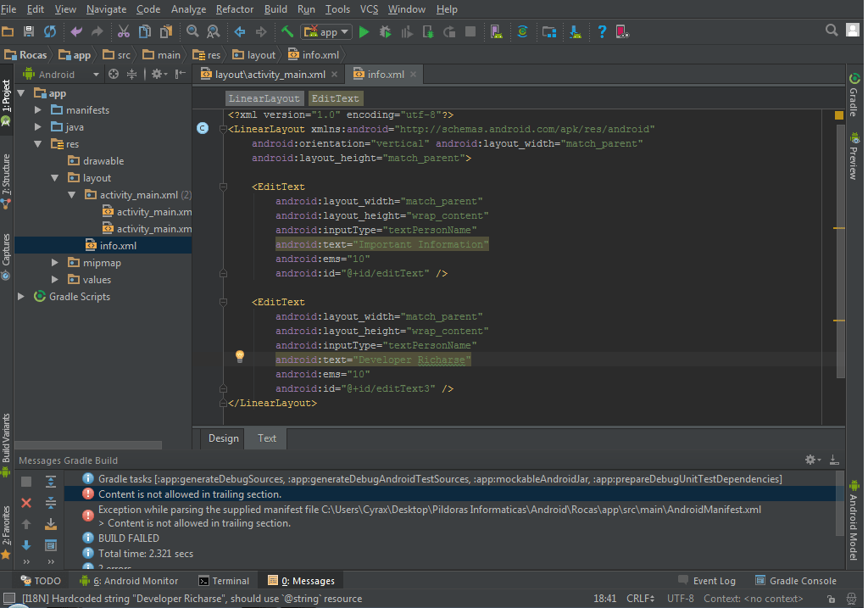Run the app with green play button
868x608 pixels.
pos(364,32)
